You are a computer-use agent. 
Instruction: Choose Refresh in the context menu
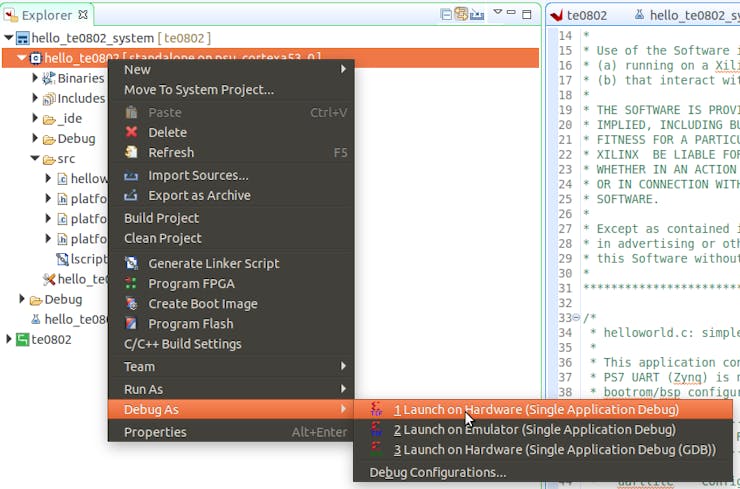click(231, 152)
